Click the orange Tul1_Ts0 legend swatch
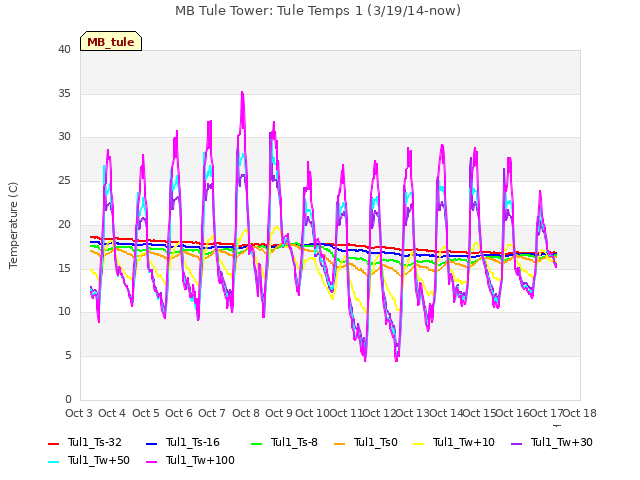Screen dimensions: 640x480 coord(339,443)
